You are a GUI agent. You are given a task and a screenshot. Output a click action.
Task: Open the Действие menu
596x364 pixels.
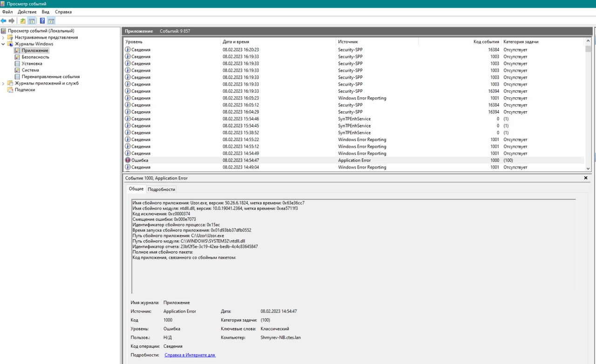click(27, 12)
